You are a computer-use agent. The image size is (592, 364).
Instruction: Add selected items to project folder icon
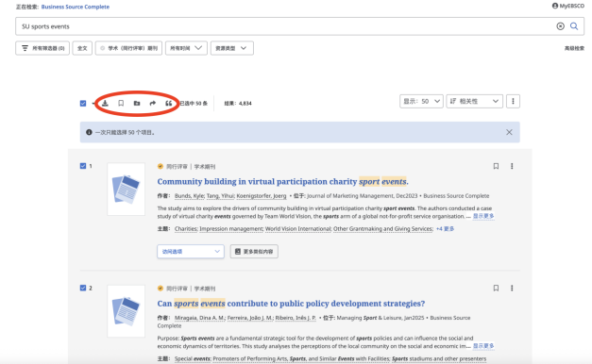pos(137,103)
